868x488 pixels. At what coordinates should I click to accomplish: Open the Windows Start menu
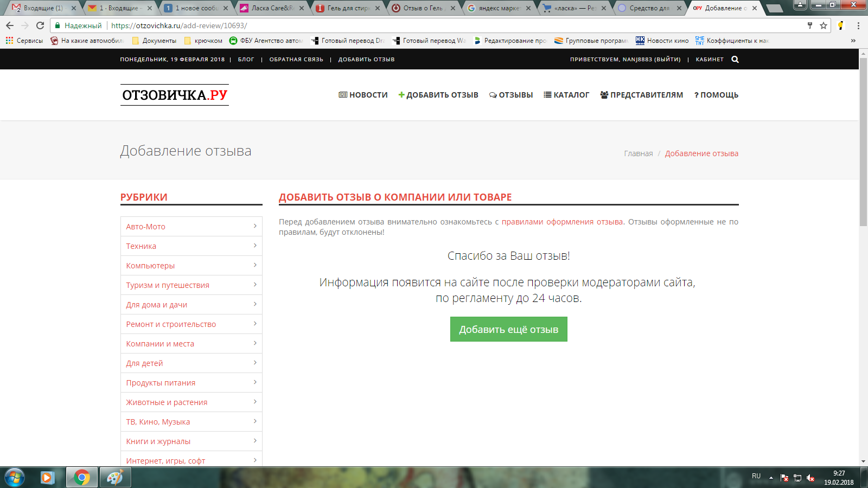14,477
